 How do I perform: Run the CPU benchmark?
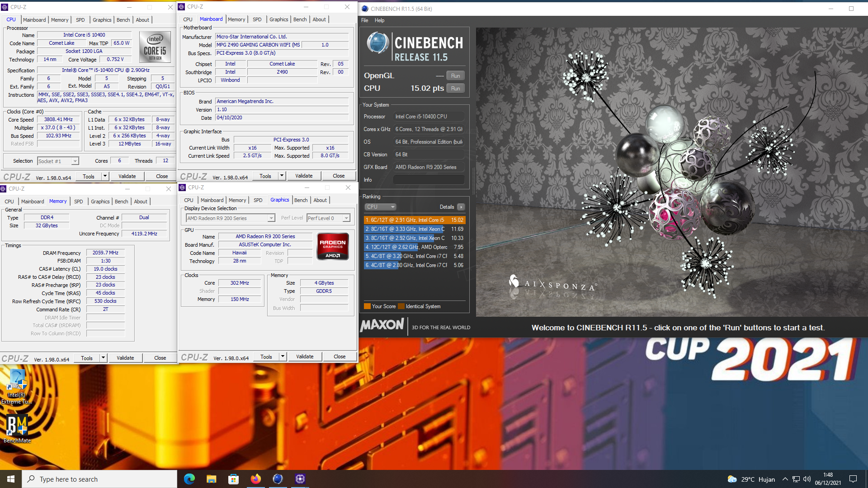pos(455,89)
